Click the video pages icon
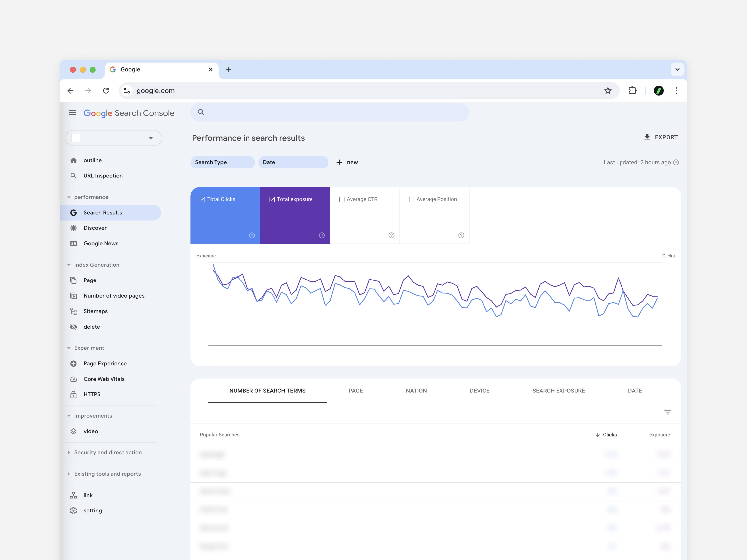The image size is (747, 560). pos(74,296)
